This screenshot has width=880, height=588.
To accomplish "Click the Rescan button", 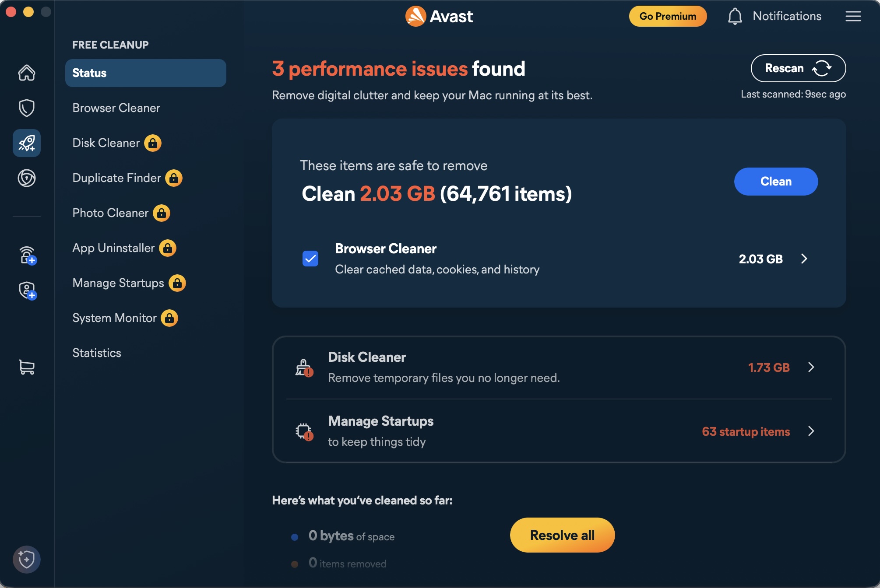I will [798, 68].
